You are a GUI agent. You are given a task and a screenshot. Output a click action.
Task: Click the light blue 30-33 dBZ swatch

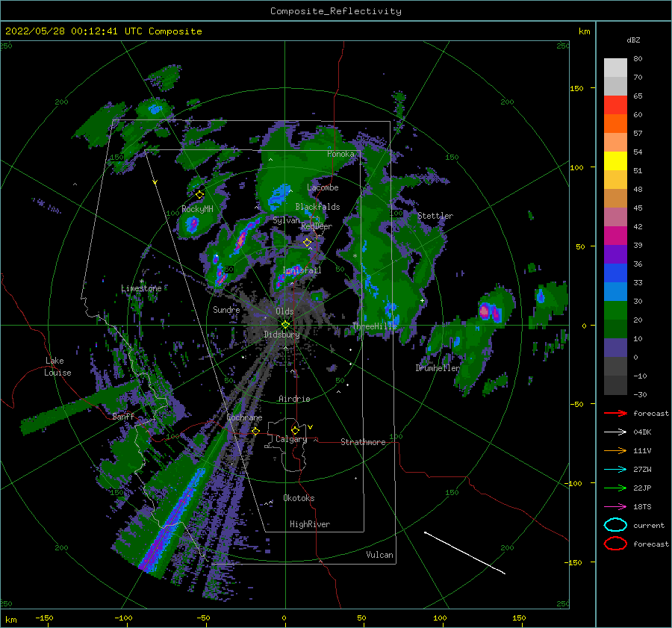[x=615, y=292]
